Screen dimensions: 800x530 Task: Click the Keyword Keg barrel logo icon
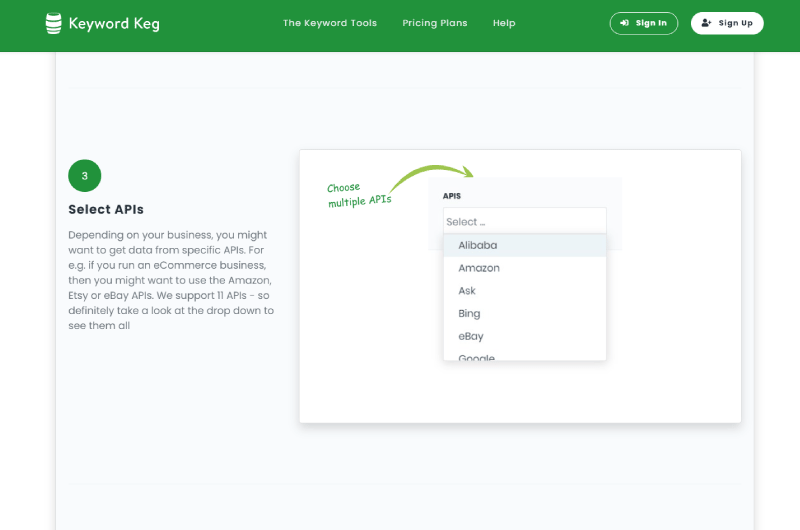click(x=54, y=23)
